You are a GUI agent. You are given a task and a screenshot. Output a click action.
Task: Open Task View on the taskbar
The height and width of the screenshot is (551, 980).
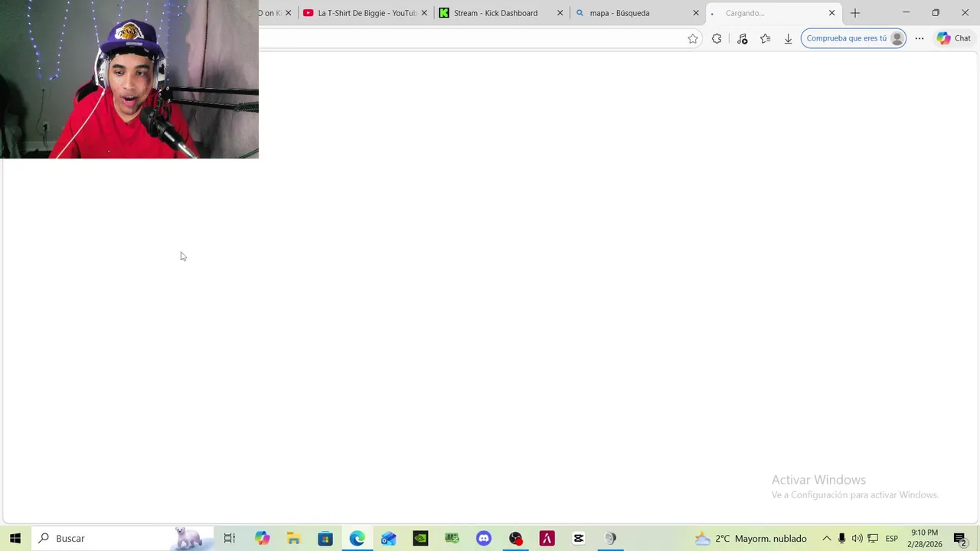tap(229, 538)
